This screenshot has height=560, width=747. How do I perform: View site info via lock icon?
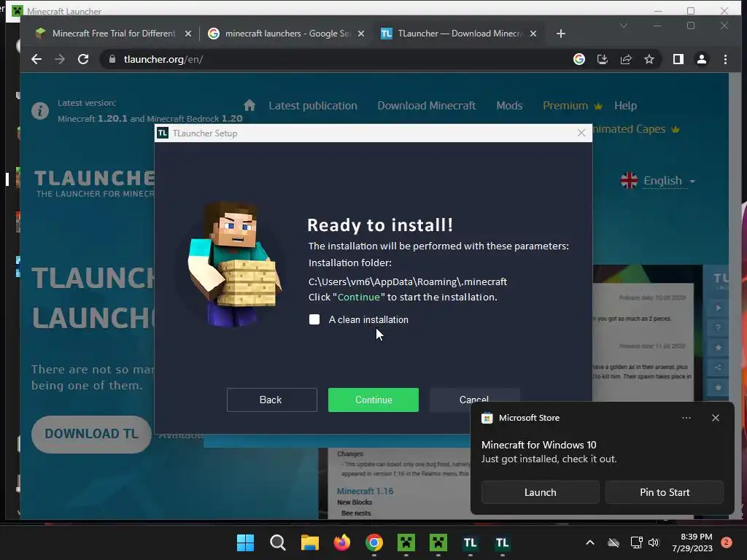pyautogui.click(x=112, y=60)
